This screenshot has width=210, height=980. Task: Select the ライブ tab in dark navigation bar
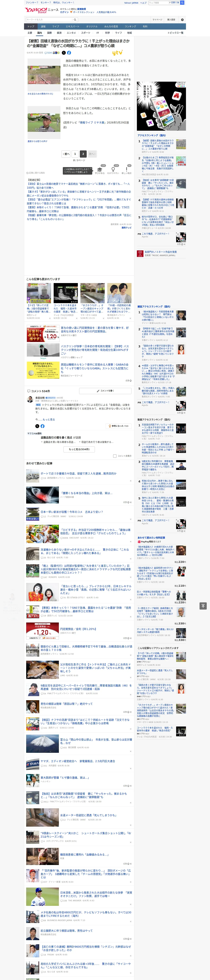pos(56,27)
